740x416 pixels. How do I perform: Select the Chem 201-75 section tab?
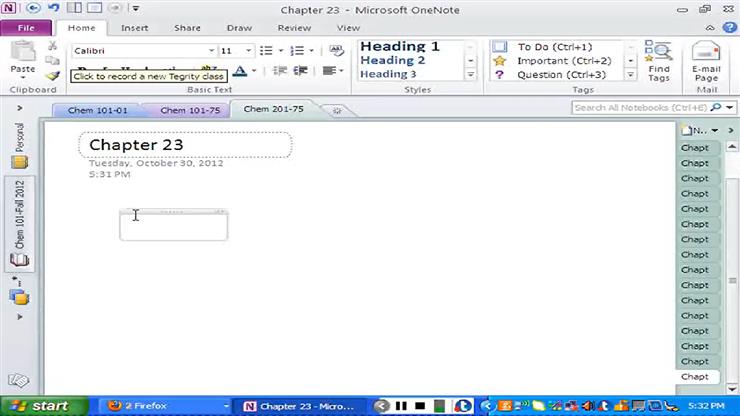pos(273,109)
